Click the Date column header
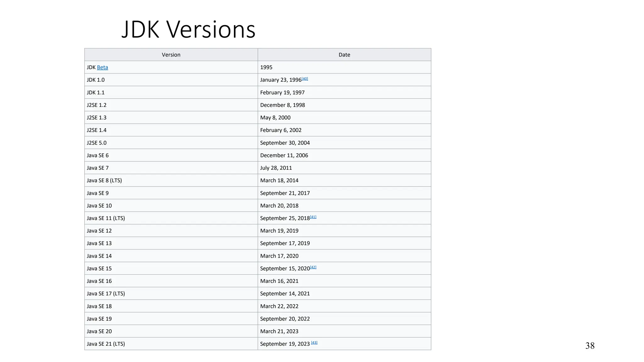Viewport: 644px width, 362px height. tap(344, 55)
